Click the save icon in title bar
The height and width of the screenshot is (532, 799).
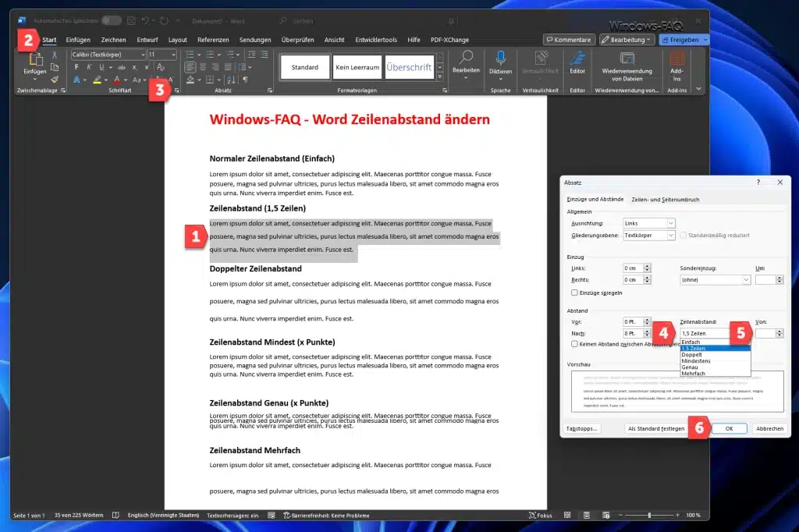pyautogui.click(x=131, y=21)
